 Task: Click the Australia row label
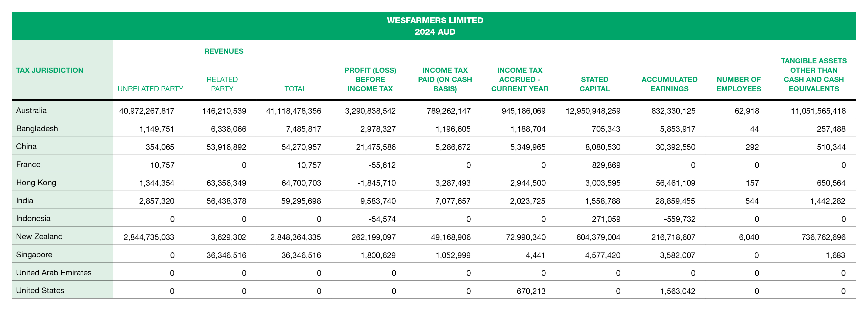point(31,110)
